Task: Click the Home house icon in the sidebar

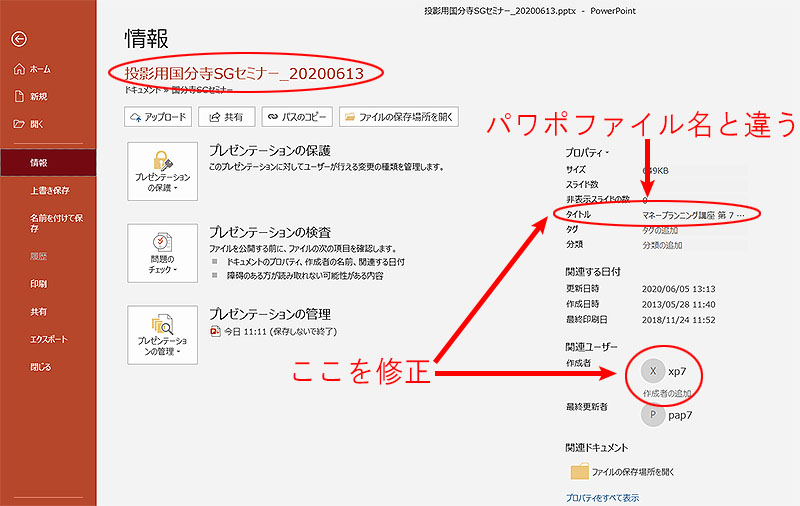Action: click(x=19, y=69)
